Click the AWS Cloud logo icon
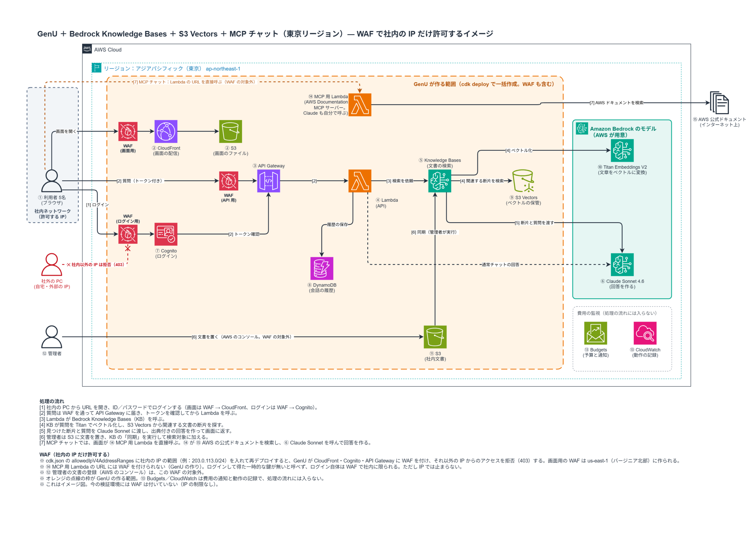The width and height of the screenshot is (756, 548). [87, 49]
